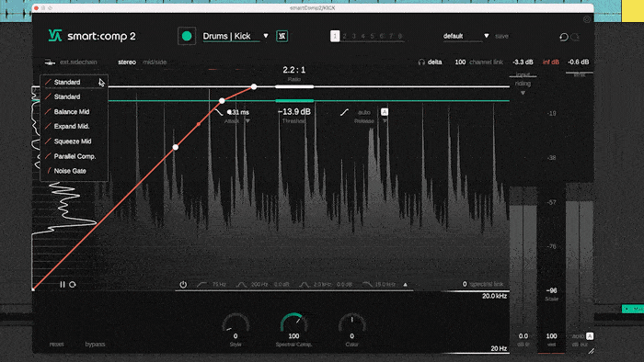Click the 100 wet value

(x=551, y=335)
